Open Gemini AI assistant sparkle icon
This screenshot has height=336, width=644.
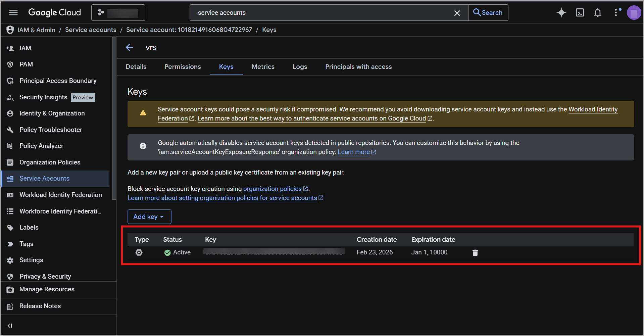click(561, 13)
